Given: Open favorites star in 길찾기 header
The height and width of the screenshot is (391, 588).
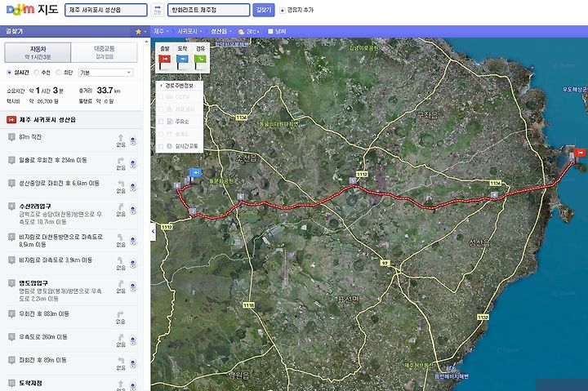Looking at the screenshot, I should tap(138, 32).
